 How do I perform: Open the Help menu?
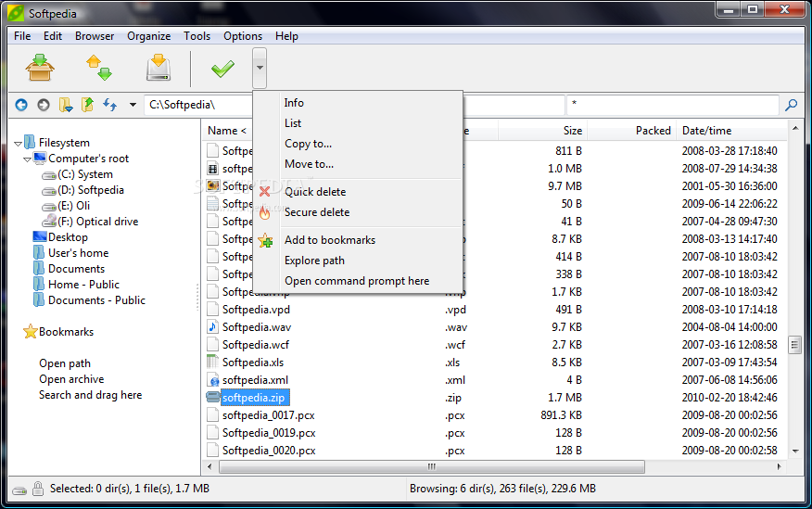point(286,36)
